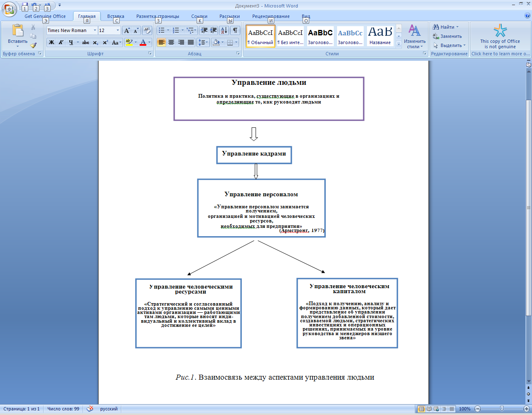Image resolution: width=532 pixels, height=415 pixels.
Task: Toggle numbered list
Action: point(176,30)
